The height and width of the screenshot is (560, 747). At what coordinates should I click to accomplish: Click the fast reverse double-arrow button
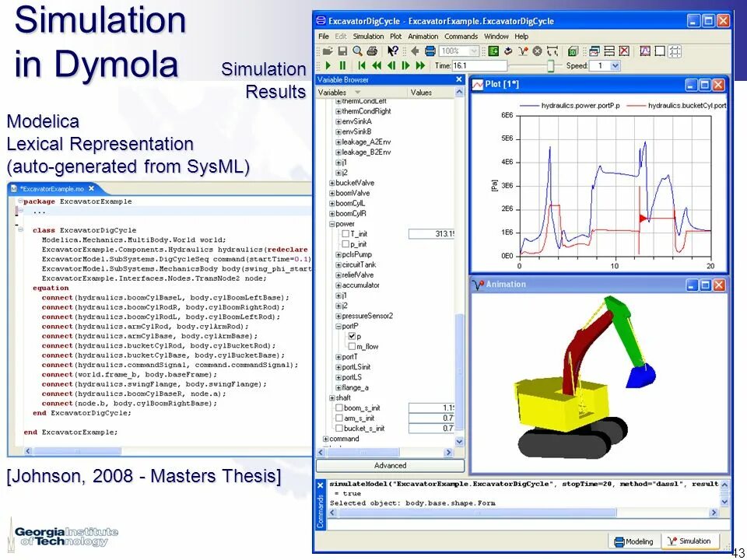(x=377, y=65)
